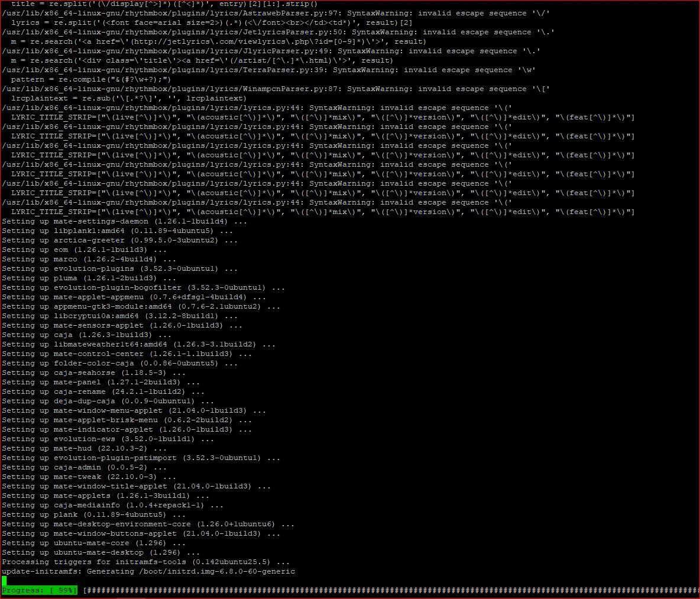The height and width of the screenshot is (599, 700).
Task: Click 'Setting up libcryptui0a:amd64' line
Action: pyautogui.click(x=119, y=316)
